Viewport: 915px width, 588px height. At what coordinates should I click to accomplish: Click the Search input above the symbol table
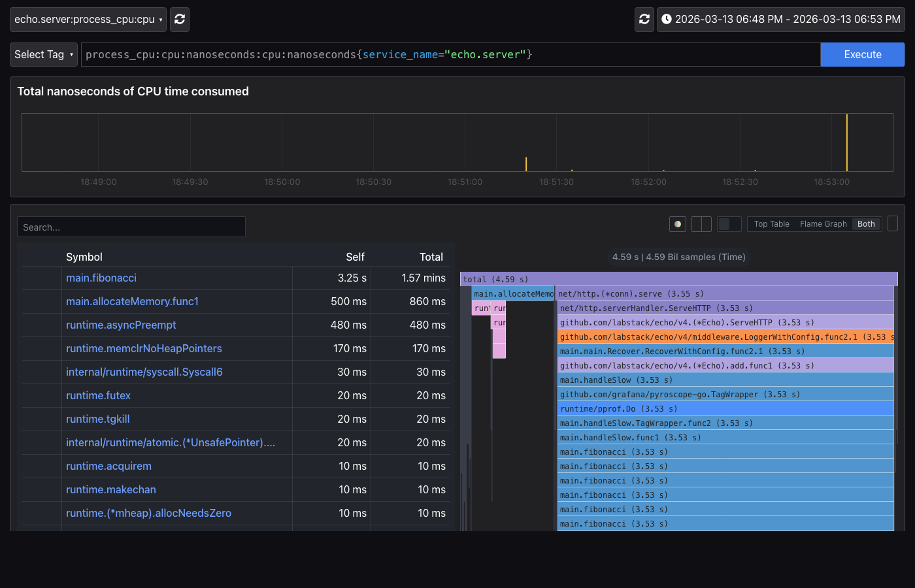[131, 227]
